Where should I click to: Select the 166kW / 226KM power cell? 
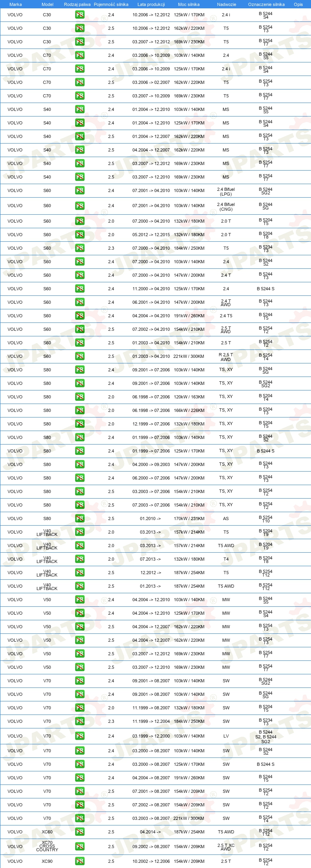point(189,410)
